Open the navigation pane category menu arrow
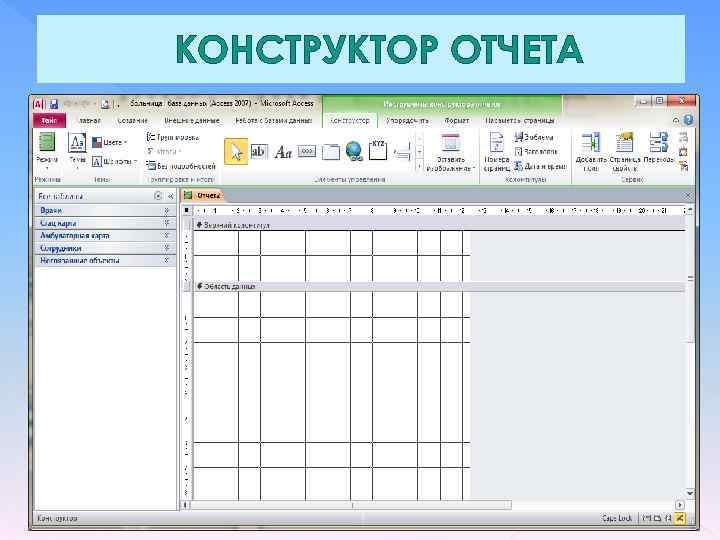This screenshot has height=540, width=720. 158,196
